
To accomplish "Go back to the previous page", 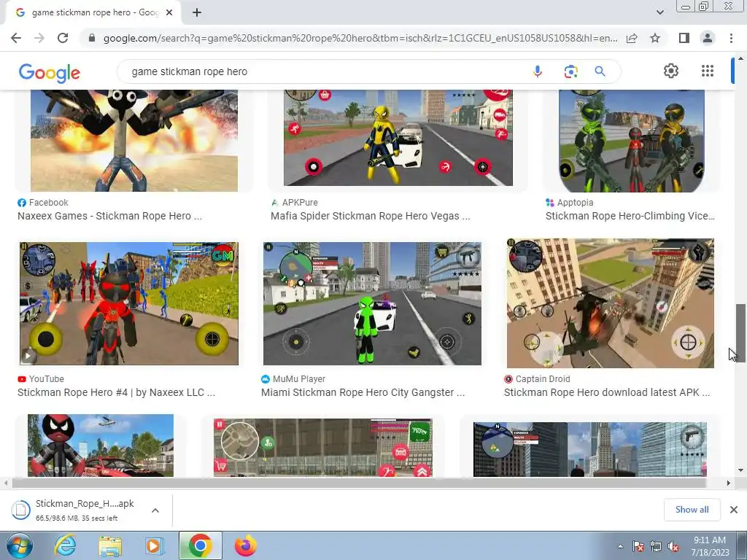I will pos(16,38).
